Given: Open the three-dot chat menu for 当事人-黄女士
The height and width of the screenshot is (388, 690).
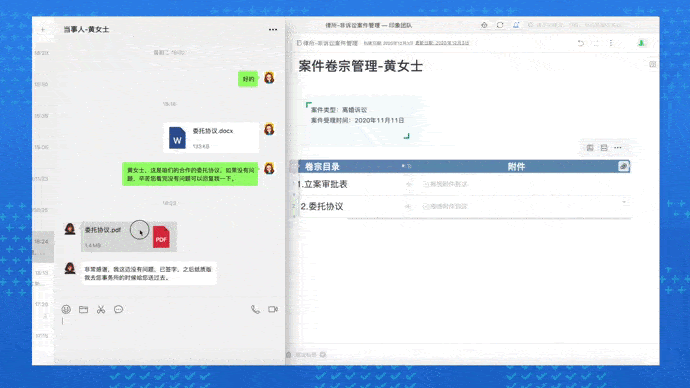Looking at the screenshot, I should tap(273, 29).
